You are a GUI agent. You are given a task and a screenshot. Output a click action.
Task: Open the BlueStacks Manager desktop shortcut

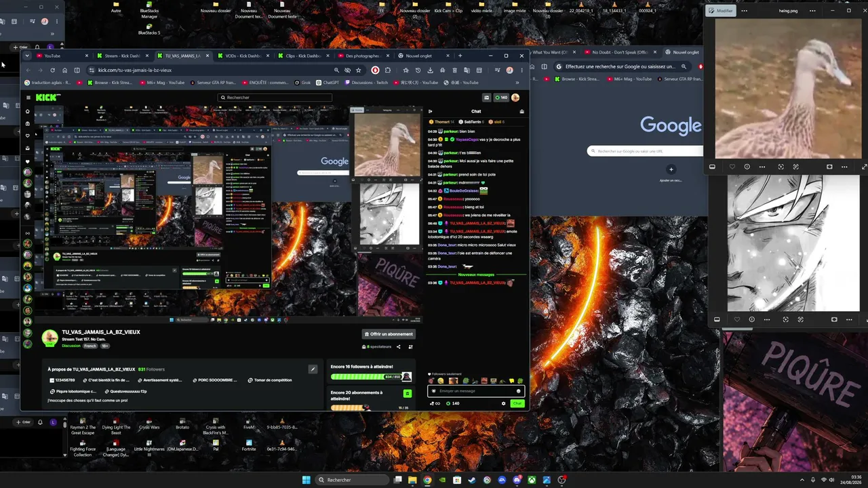[149, 9]
